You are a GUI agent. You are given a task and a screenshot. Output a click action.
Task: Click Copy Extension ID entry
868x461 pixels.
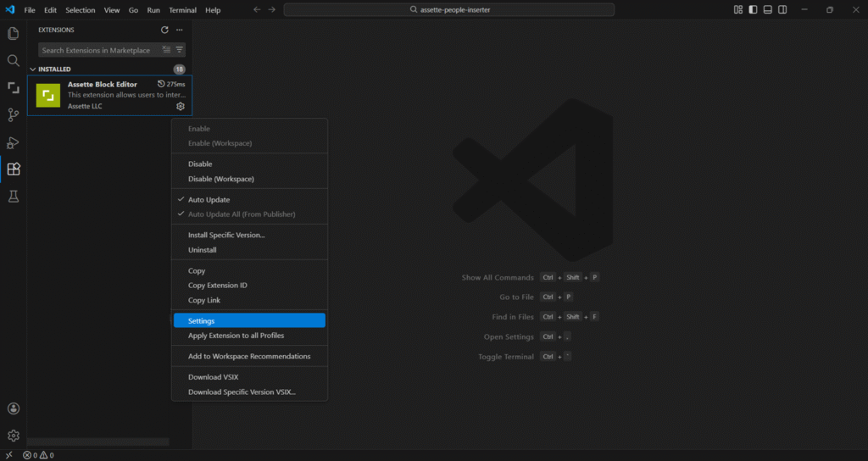pyautogui.click(x=218, y=286)
